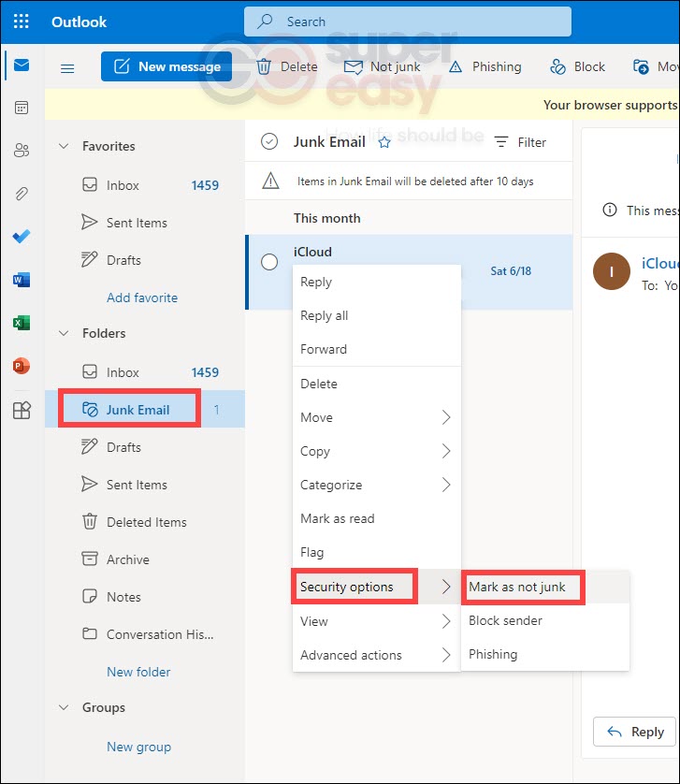Choose Flag in context menu
The width and height of the screenshot is (680, 784).
coord(377,552)
